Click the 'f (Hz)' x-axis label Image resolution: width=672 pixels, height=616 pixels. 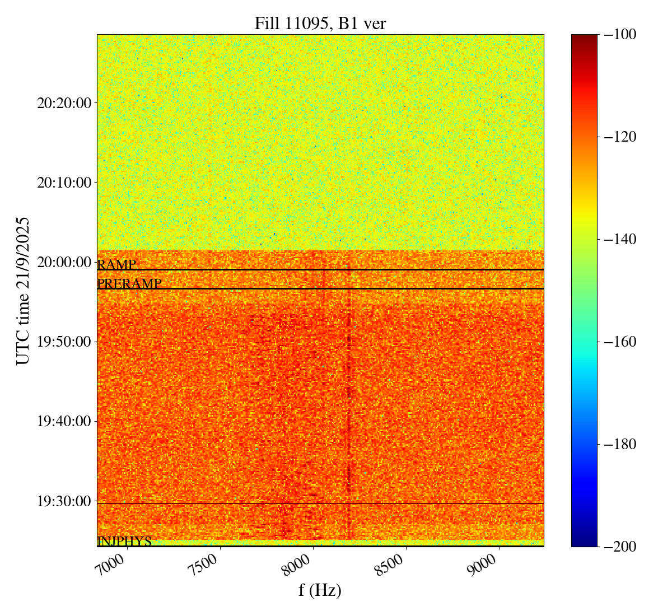coord(320,590)
